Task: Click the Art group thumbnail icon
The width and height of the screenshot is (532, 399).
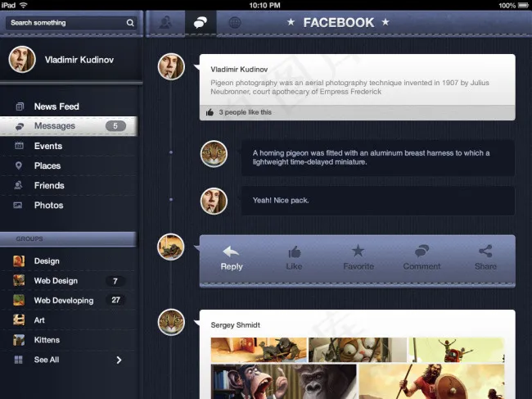Action: click(x=19, y=320)
